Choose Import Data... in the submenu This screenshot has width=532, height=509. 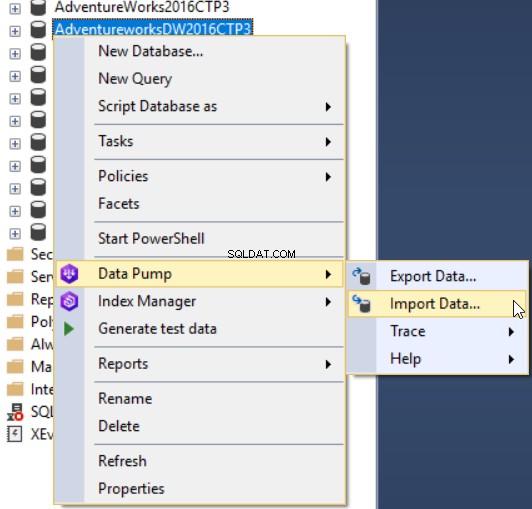[x=437, y=304]
